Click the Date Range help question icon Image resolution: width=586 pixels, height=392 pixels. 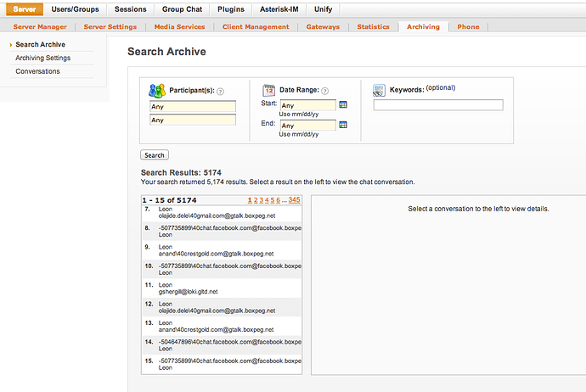pos(324,91)
